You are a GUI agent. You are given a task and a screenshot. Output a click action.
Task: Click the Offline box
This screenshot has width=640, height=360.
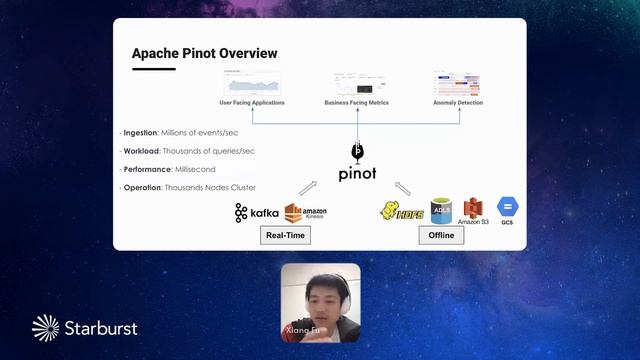click(441, 236)
